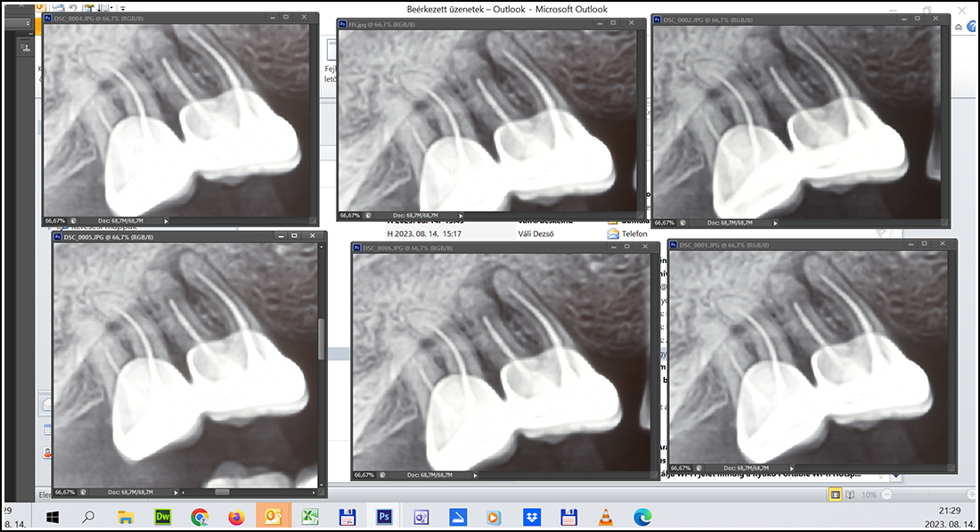Click the Send/Receive icon in Outlook's quick access toolbar
Screen dimensions: 980x532
pos(58,7)
